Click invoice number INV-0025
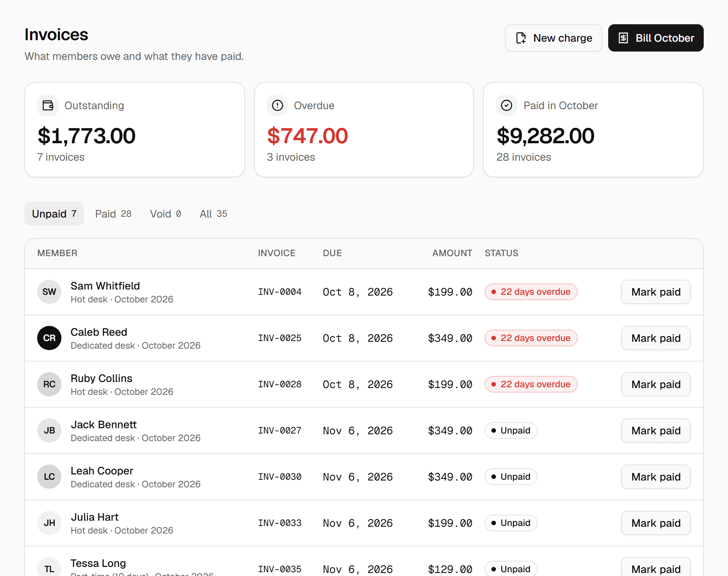 pyautogui.click(x=280, y=338)
